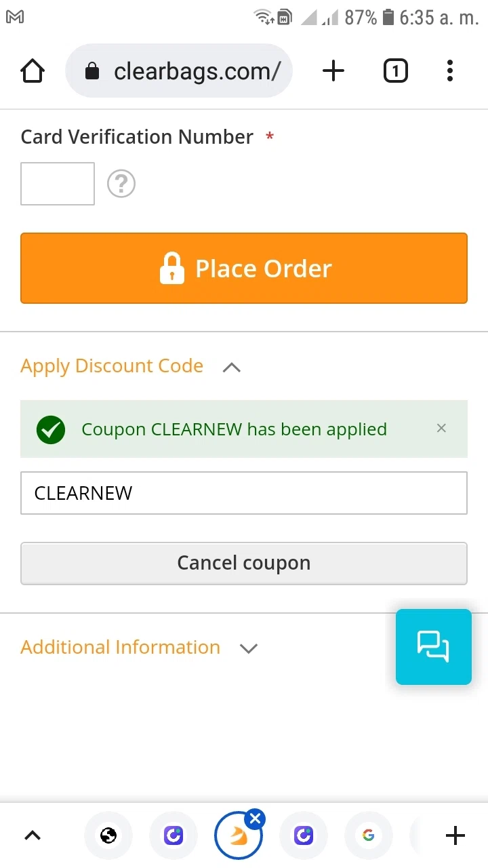Tap the browser Home icon
The width and height of the screenshot is (488, 868).
33,71
